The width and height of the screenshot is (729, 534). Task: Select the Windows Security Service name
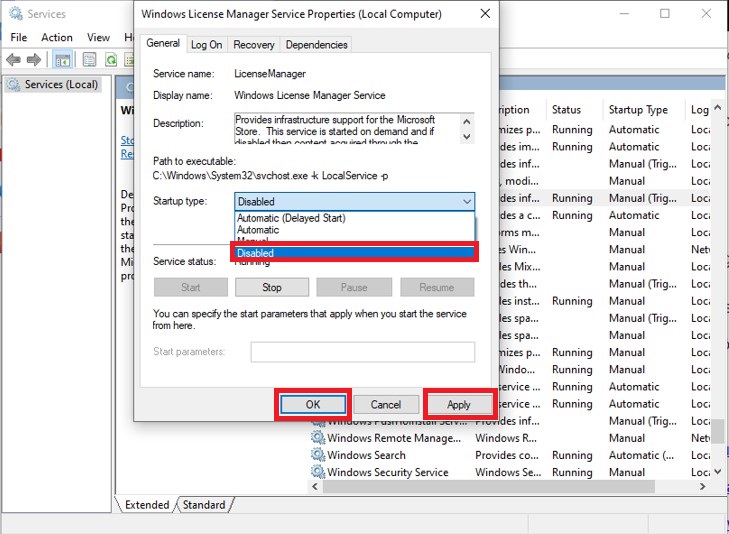(388, 472)
